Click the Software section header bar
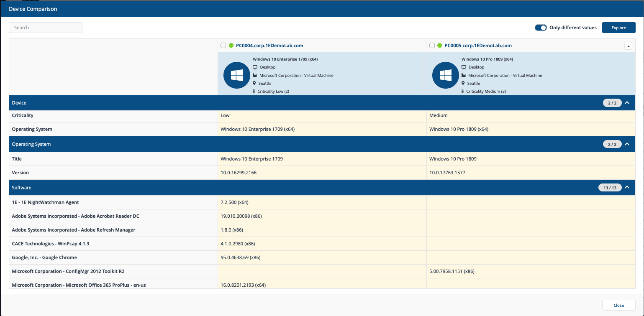Screen dimensions: 644x316 click(322, 188)
